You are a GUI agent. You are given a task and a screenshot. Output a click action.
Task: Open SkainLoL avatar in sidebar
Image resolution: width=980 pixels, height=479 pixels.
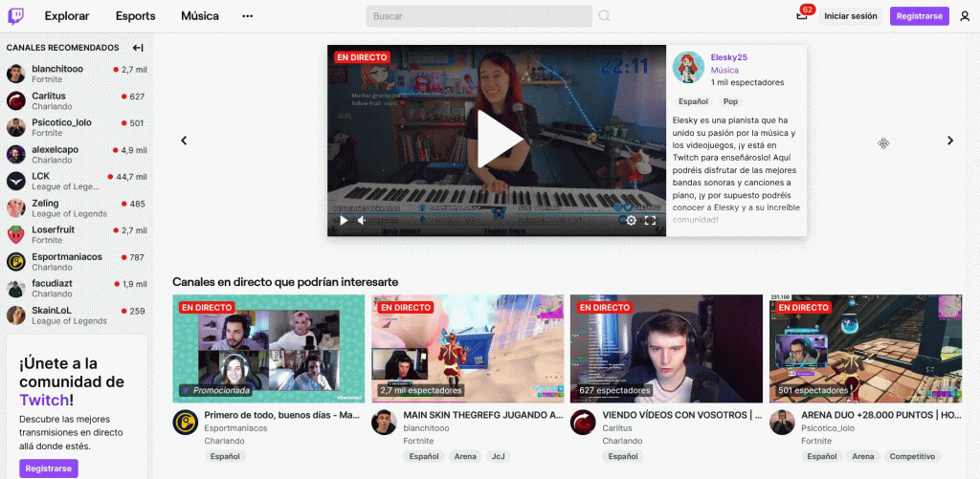click(15, 316)
